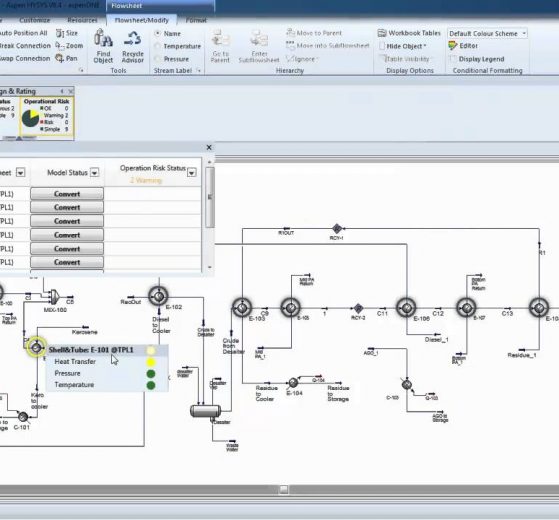Image resolution: width=559 pixels, height=520 pixels.
Task: Launch the Recycle Advisor tool
Action: tap(133, 47)
